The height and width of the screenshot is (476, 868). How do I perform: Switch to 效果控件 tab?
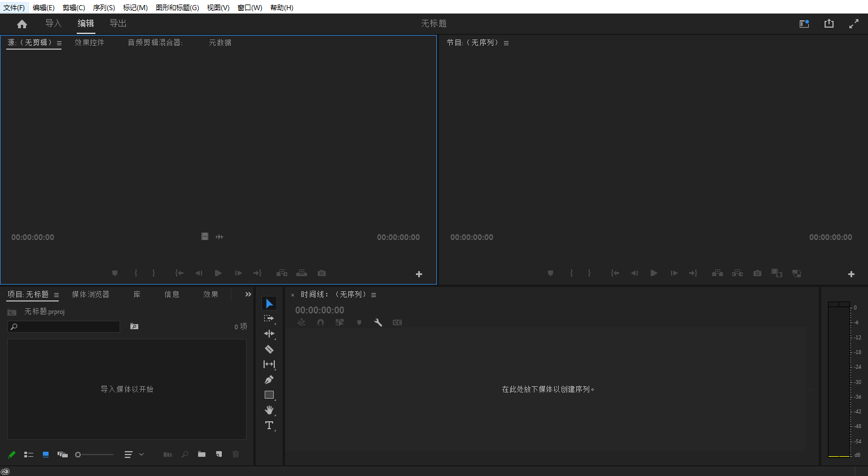[89, 42]
